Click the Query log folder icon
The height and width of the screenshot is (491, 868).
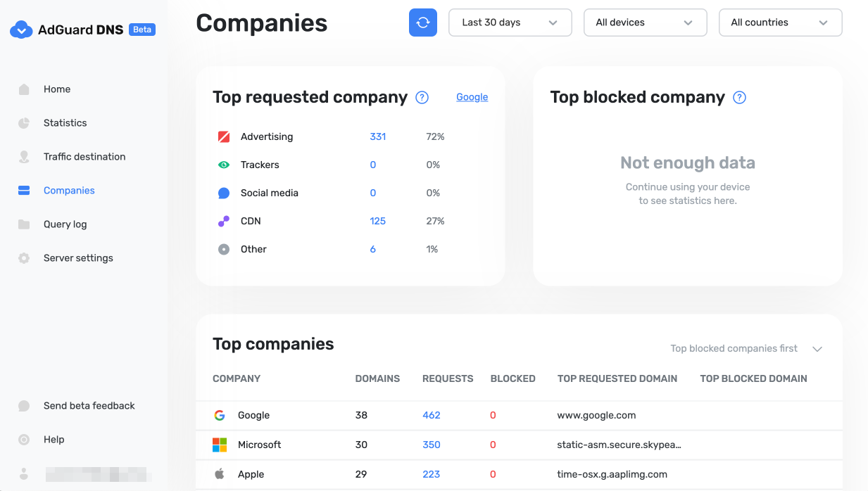(x=24, y=224)
